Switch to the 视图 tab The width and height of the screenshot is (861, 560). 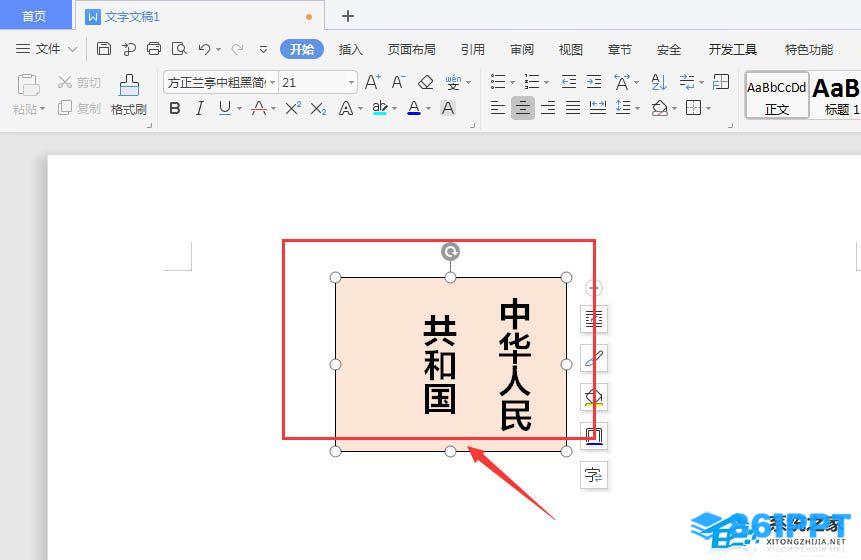pyautogui.click(x=571, y=49)
